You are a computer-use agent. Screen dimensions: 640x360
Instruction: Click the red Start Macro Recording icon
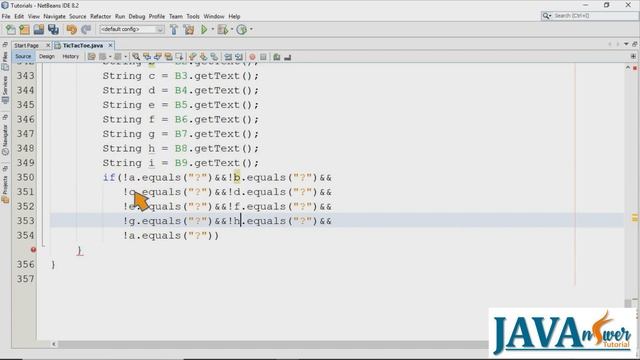252,57
